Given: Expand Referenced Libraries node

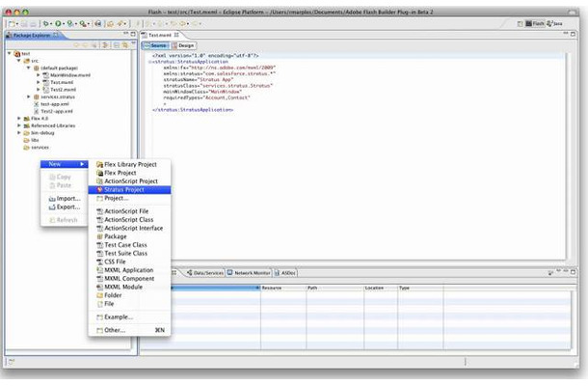Looking at the screenshot, I should tap(18, 125).
